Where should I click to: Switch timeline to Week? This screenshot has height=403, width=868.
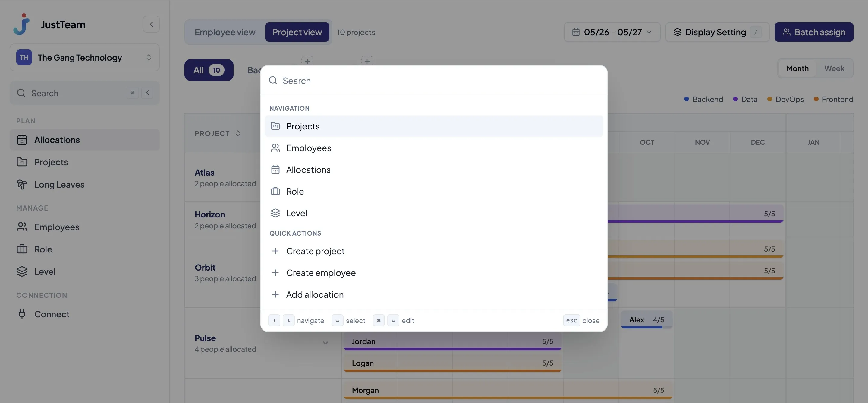click(834, 68)
